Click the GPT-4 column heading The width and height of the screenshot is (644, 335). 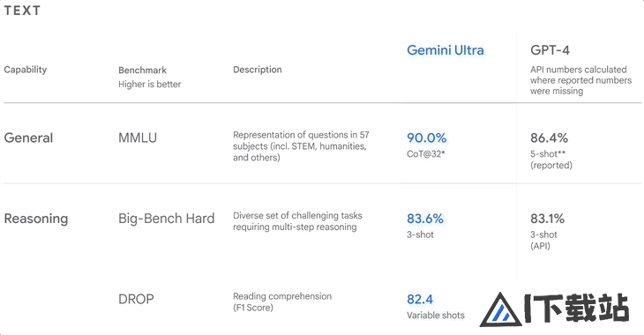point(550,50)
